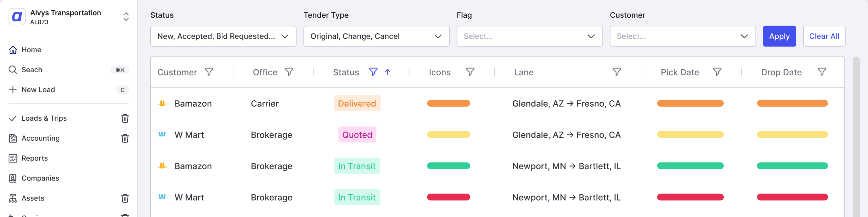
Task: Click Glendale to Fresno lane in Delivered row
Action: pyautogui.click(x=566, y=104)
